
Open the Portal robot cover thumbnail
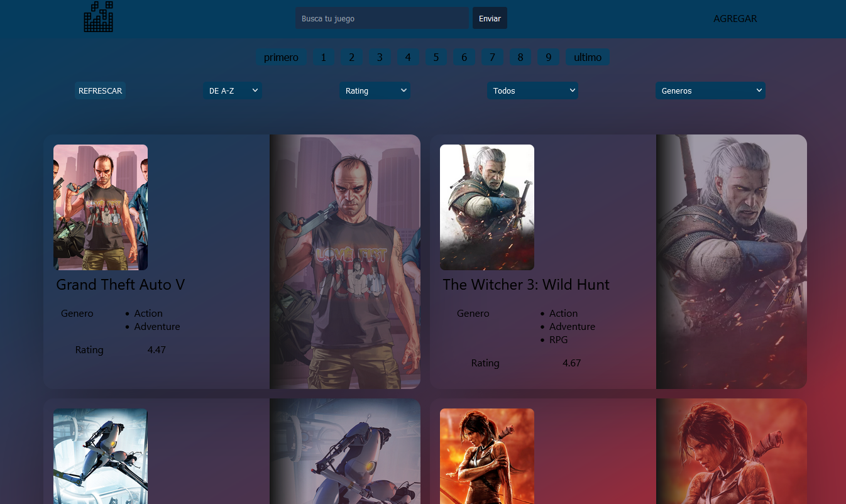coord(101,456)
